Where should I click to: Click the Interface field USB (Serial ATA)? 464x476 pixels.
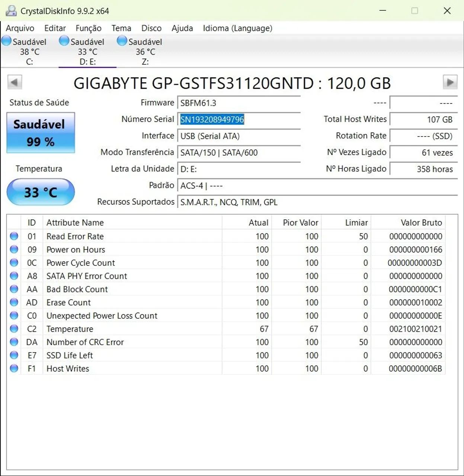coord(239,136)
